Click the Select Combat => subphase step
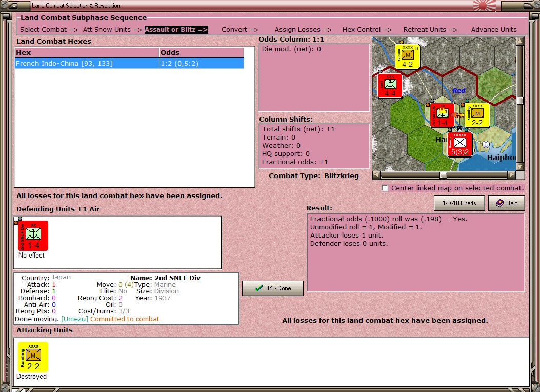 click(49, 30)
